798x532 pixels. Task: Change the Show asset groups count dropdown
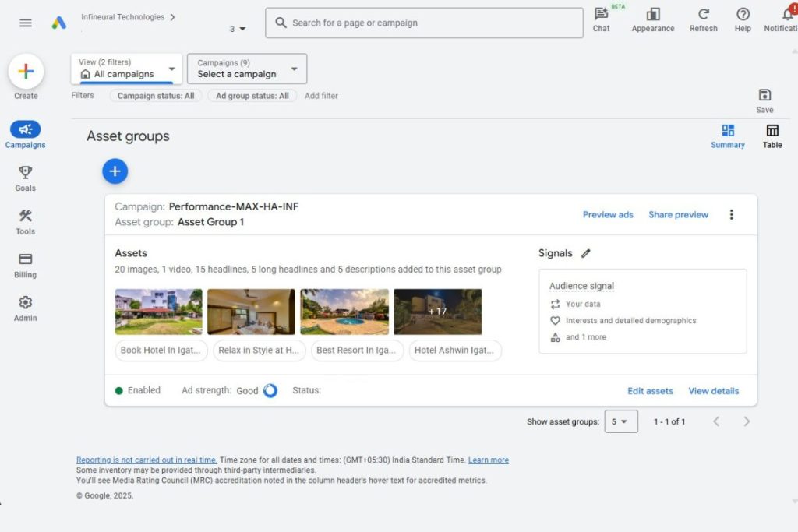click(621, 421)
